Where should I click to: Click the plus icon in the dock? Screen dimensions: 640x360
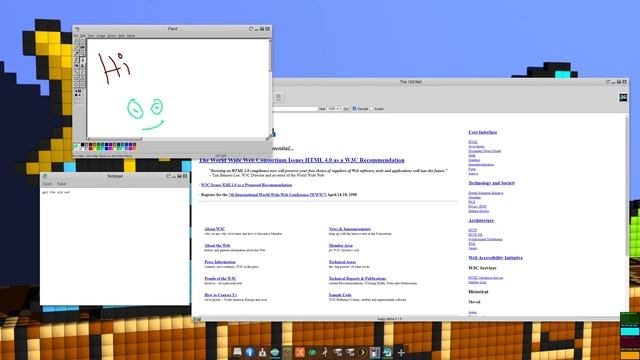coord(401,352)
